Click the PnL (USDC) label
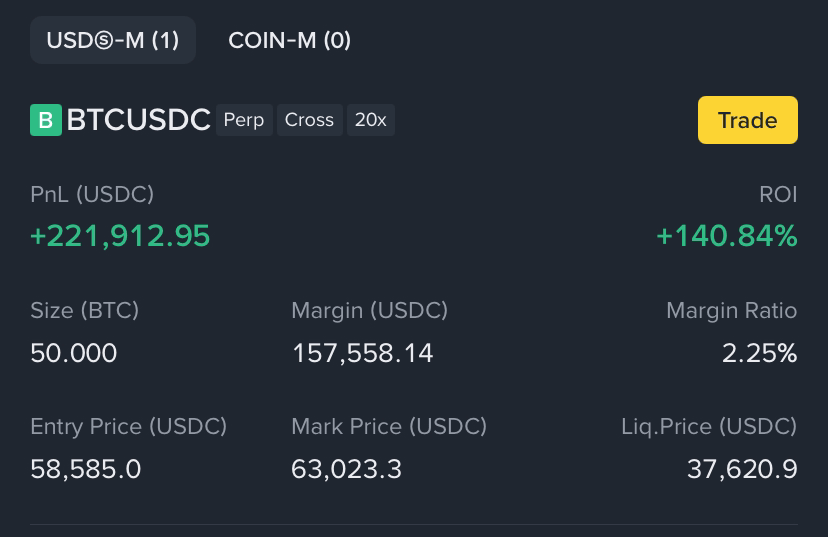The width and height of the screenshot is (828, 537). 92,194
